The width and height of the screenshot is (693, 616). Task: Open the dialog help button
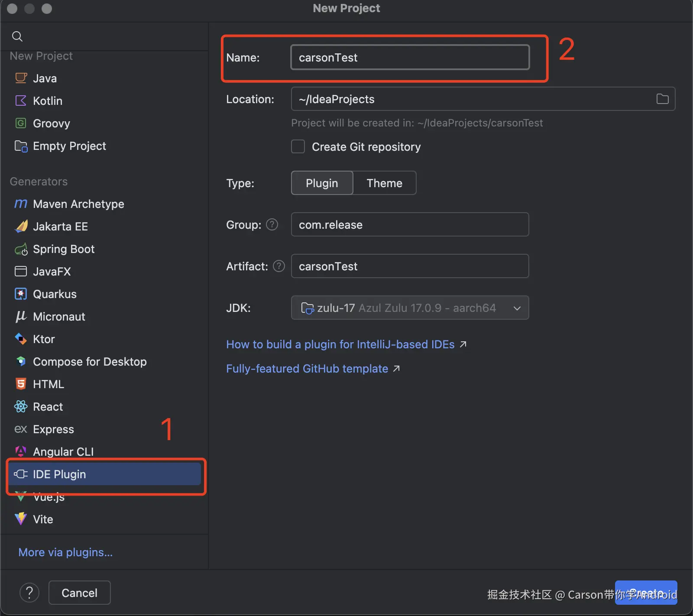(x=29, y=593)
